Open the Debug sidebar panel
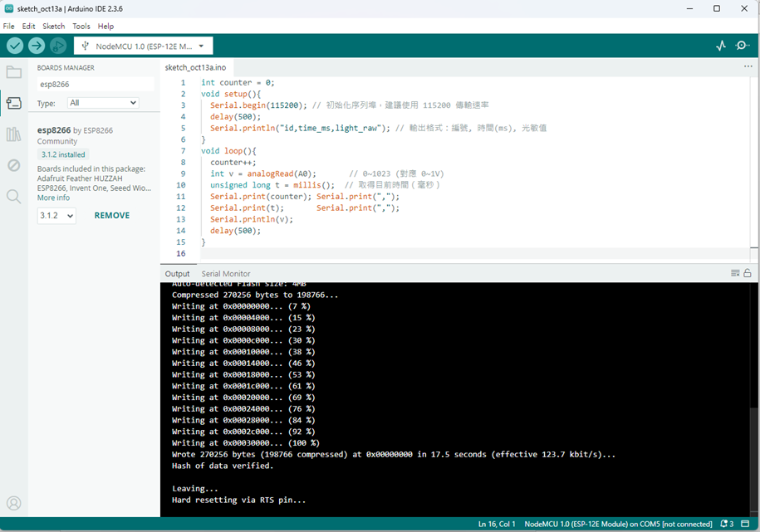The image size is (760, 532). 13,165
